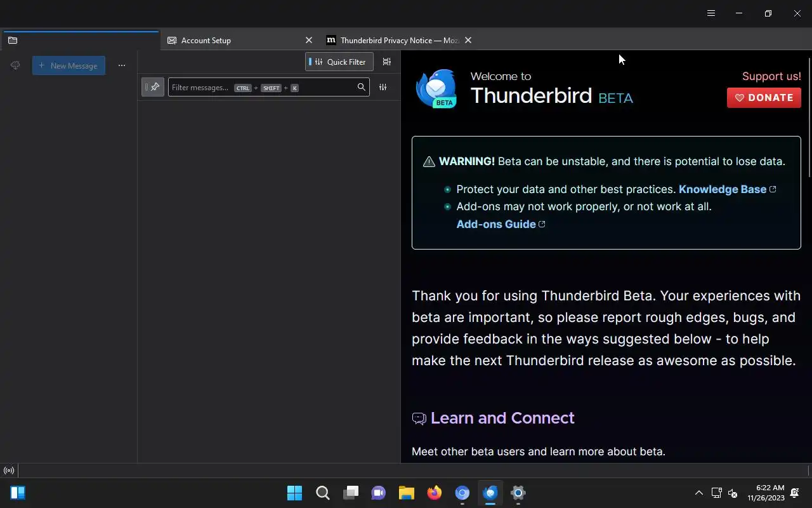Open the Thunderbird app menu hamburger icon
The height and width of the screenshot is (508, 812).
pyautogui.click(x=711, y=13)
